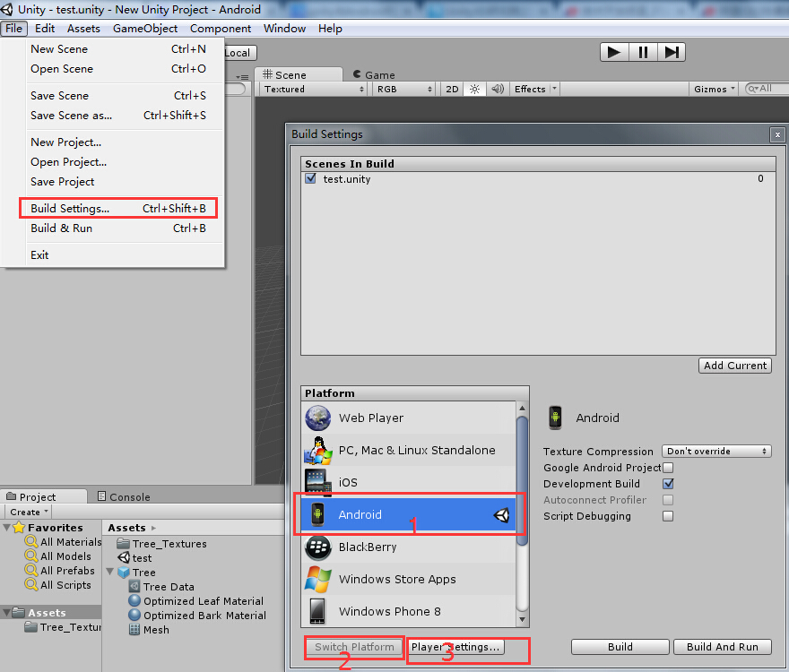Image resolution: width=789 pixels, height=672 pixels.
Task: Open Effects dropdown arrow
Action: pos(554,89)
